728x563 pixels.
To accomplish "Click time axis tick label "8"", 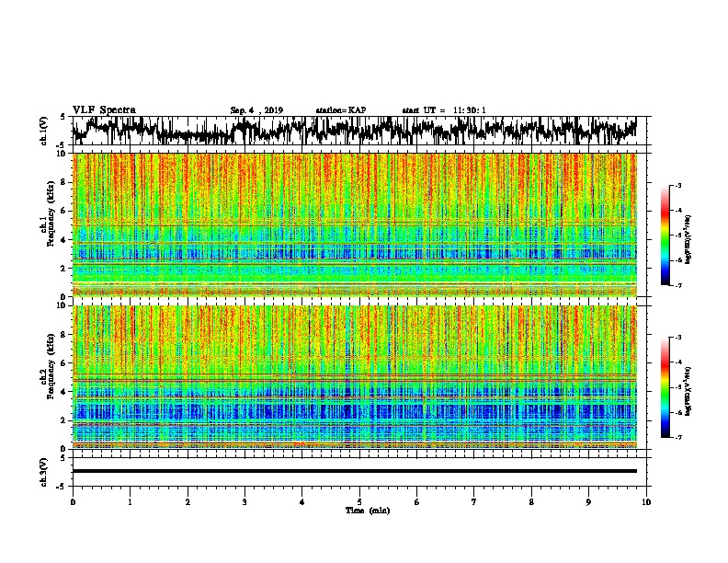I will [x=531, y=502].
